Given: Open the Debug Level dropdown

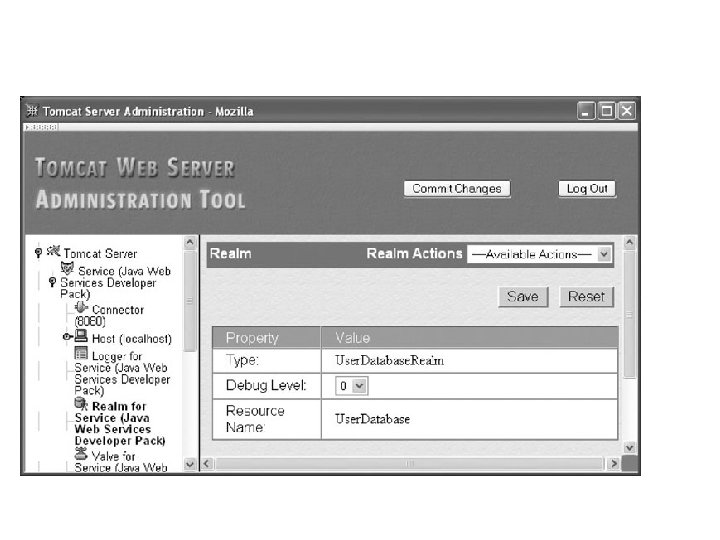Looking at the screenshot, I should 352,386.
